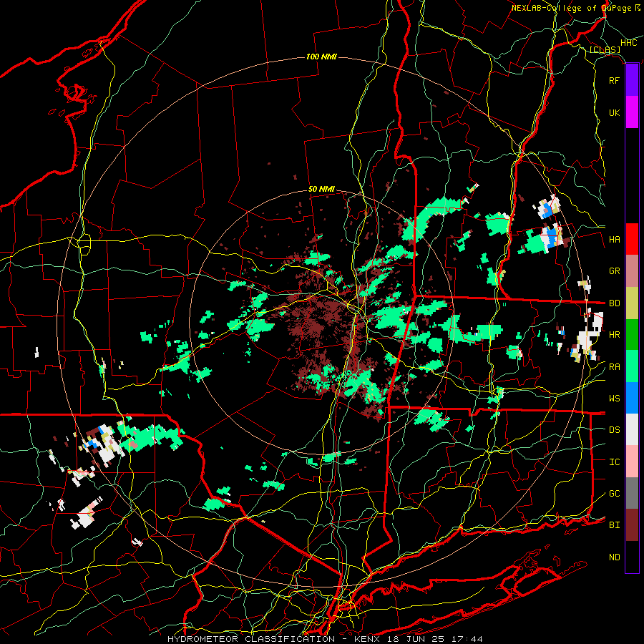Screen dimensions: 644x644
Task: Click the IC light pink legend swatch
Action: (632, 462)
